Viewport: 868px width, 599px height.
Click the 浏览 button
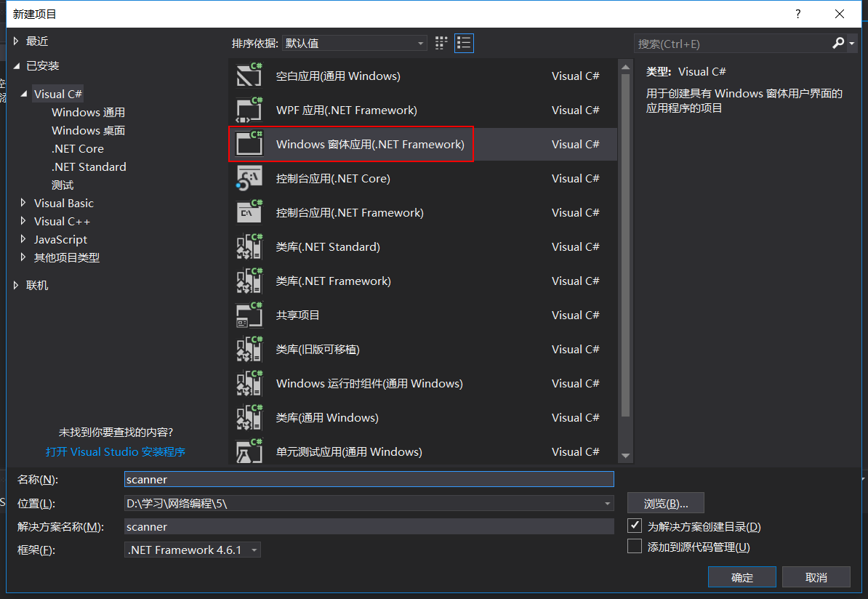[665, 503]
